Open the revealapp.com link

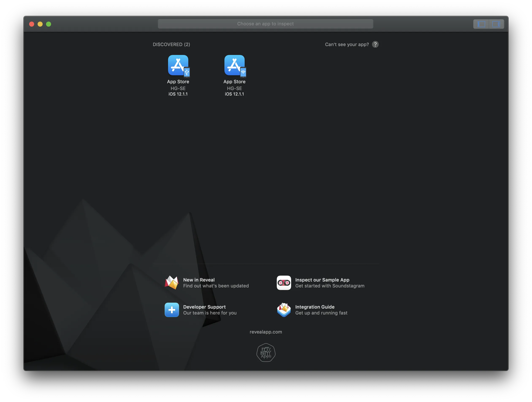(266, 332)
